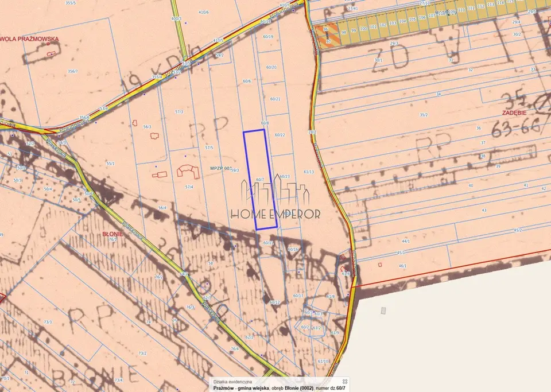Image resolution: width=551 pixels, height=392 pixels.
Task: Click the Prażmów - gmina wiejska popup text
Action: coord(241,388)
